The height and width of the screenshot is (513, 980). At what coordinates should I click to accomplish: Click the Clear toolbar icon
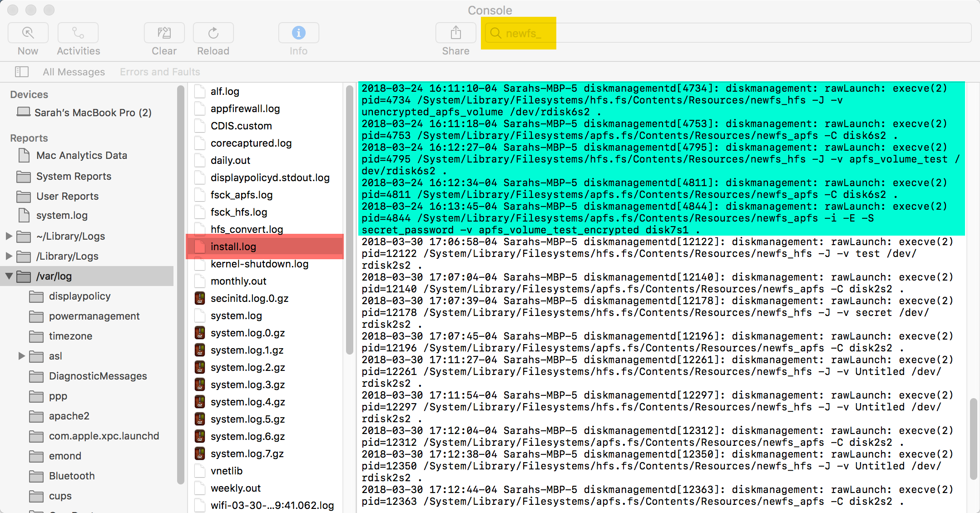pyautogui.click(x=164, y=33)
